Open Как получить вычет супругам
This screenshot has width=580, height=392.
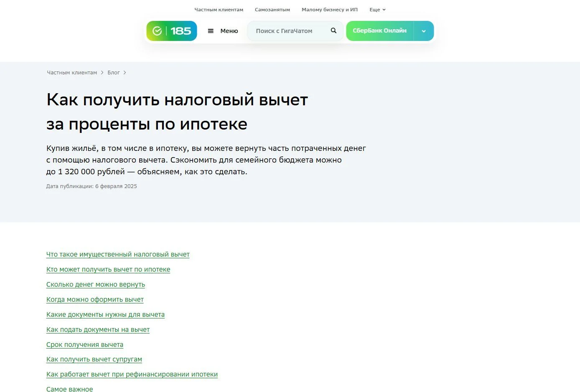(x=94, y=359)
